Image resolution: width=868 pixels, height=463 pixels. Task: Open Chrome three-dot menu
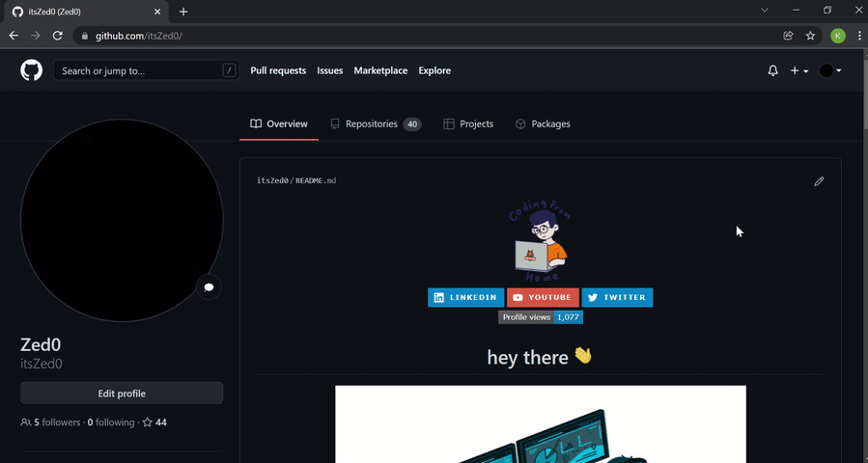(x=859, y=36)
